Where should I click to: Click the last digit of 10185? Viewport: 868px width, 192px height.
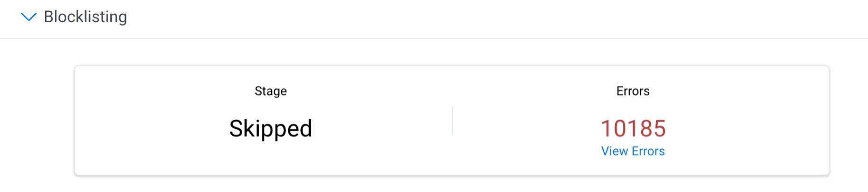point(660,129)
